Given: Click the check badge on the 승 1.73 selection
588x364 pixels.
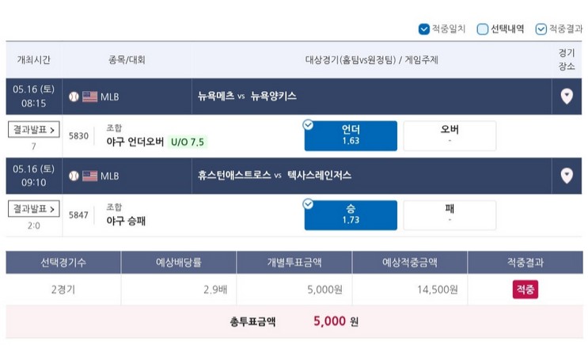Looking at the screenshot, I should [x=308, y=204].
